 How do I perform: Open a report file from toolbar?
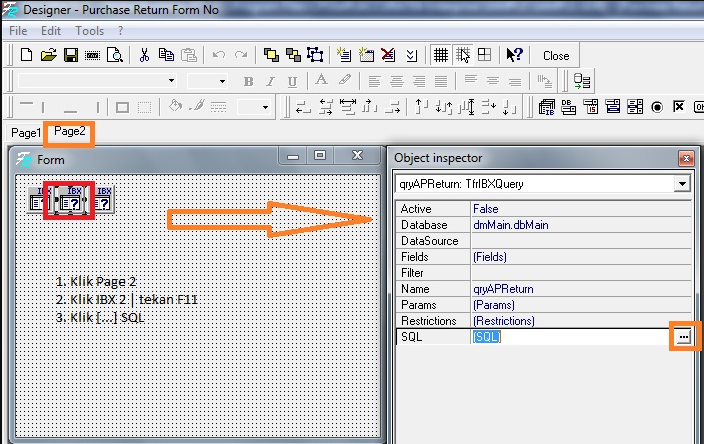click(49, 55)
